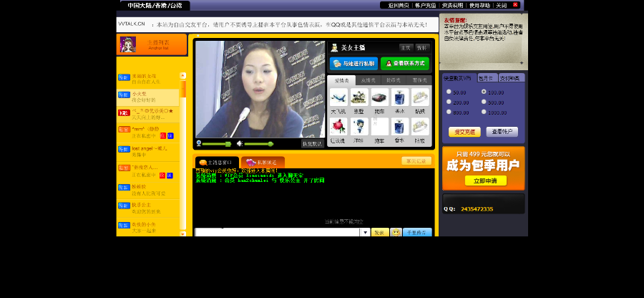Select the 800.00 recharge amount
This screenshot has width=644, height=298.
pos(449,112)
